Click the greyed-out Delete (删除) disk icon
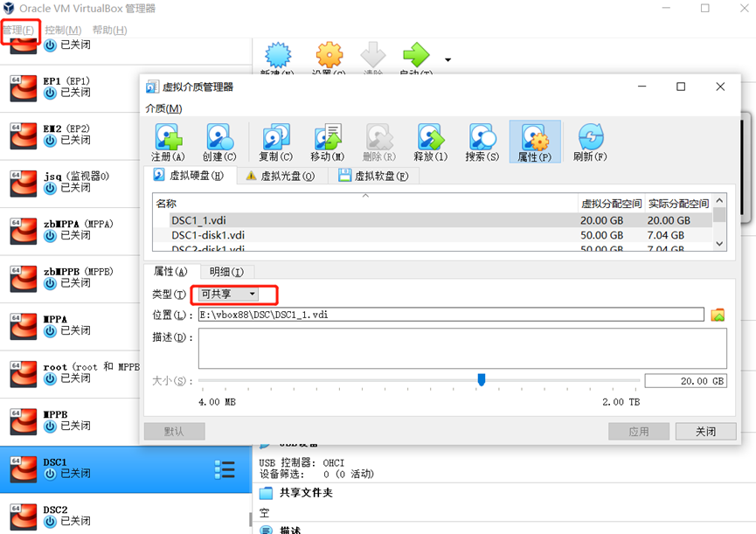756x534 pixels. [379, 137]
